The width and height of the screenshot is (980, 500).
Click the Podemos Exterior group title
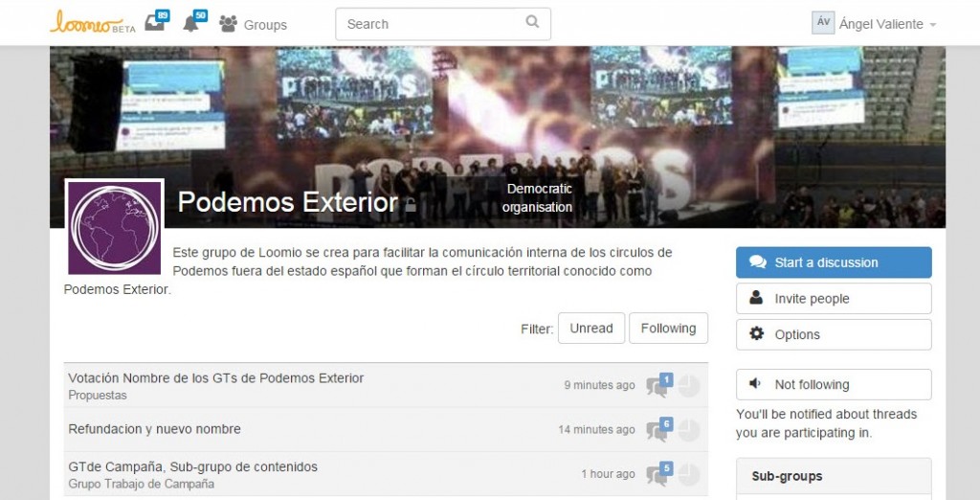click(x=287, y=202)
